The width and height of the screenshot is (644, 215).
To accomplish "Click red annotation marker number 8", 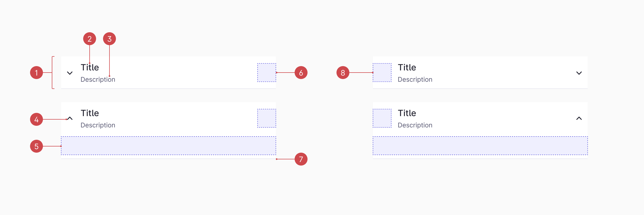I will click(343, 73).
